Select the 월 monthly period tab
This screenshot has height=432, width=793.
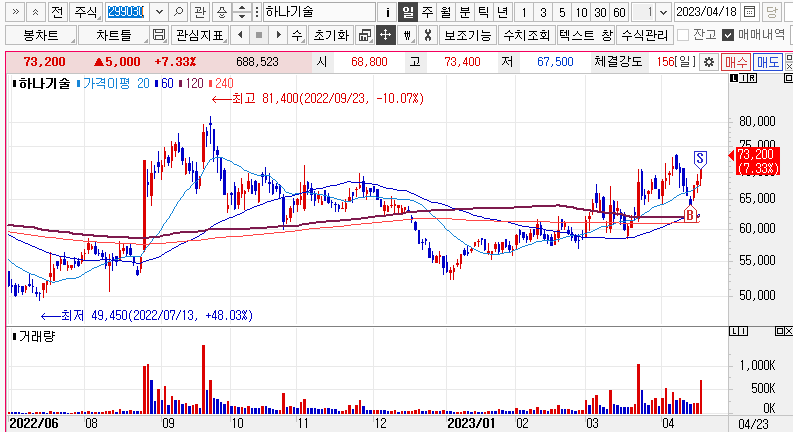pos(446,12)
